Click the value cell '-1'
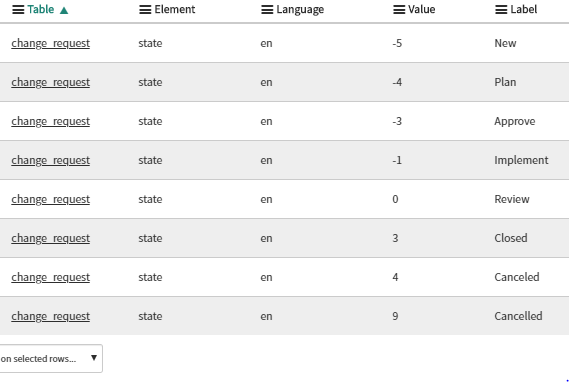Image resolution: width=569 pixels, height=382 pixels. pyautogui.click(x=397, y=160)
